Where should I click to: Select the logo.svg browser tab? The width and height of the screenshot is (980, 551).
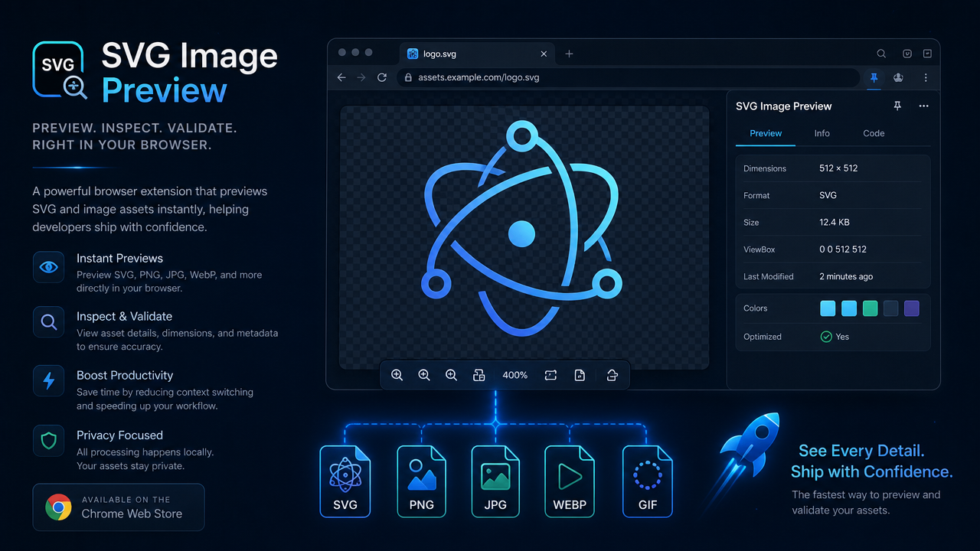coord(479,54)
